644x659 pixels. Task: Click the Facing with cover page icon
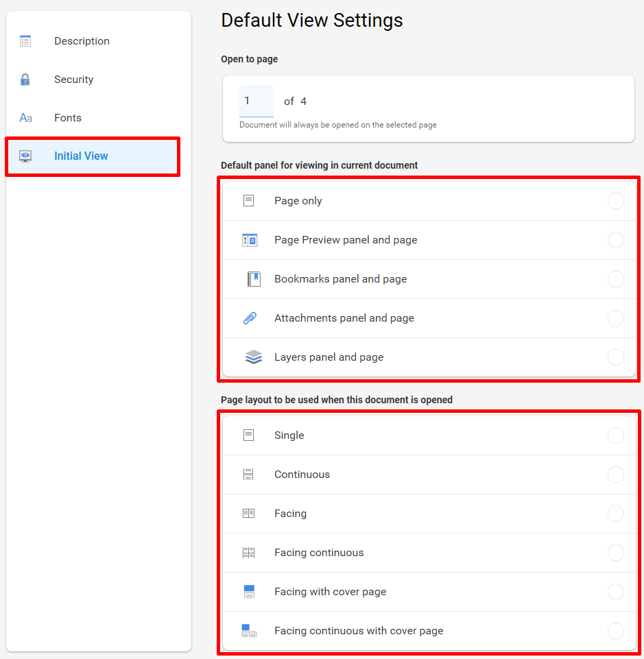tap(249, 592)
